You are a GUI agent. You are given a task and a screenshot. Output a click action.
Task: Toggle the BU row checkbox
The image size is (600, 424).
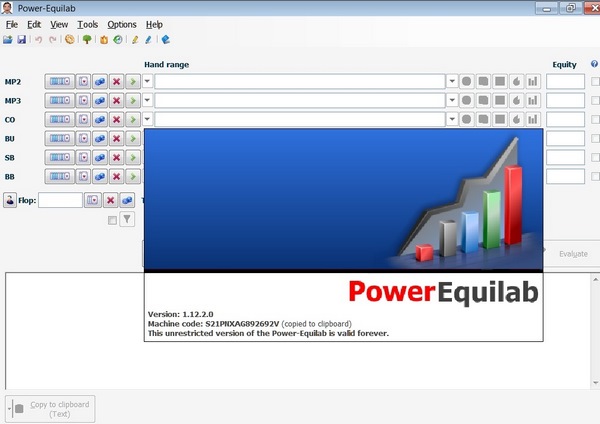(x=595, y=138)
